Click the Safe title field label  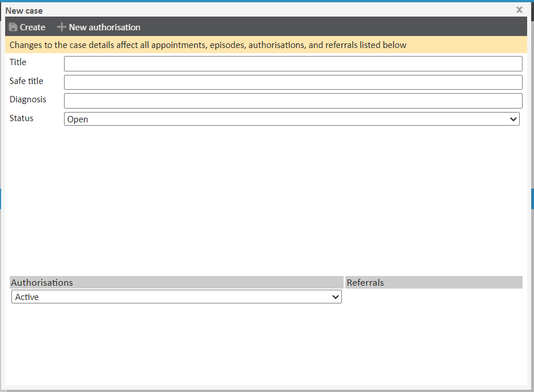pyautogui.click(x=26, y=81)
